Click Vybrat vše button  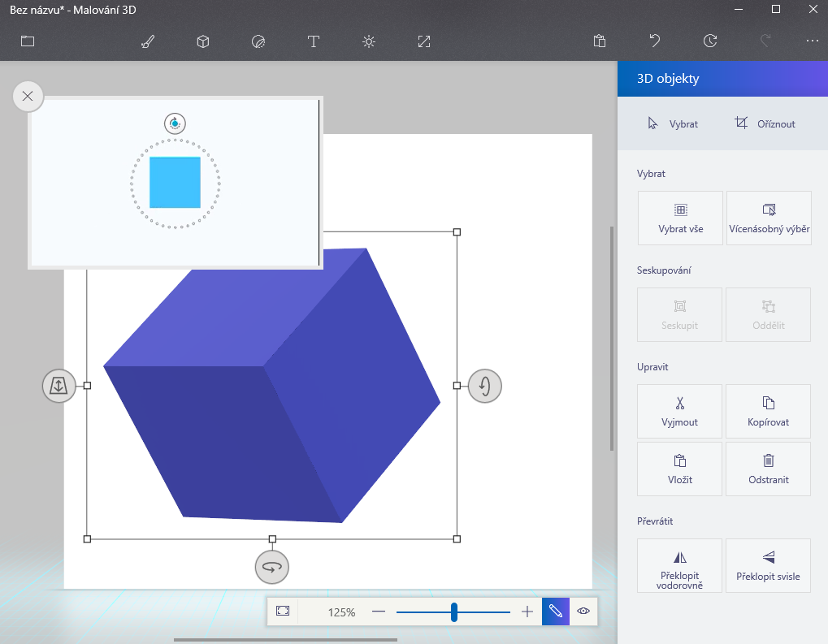680,218
